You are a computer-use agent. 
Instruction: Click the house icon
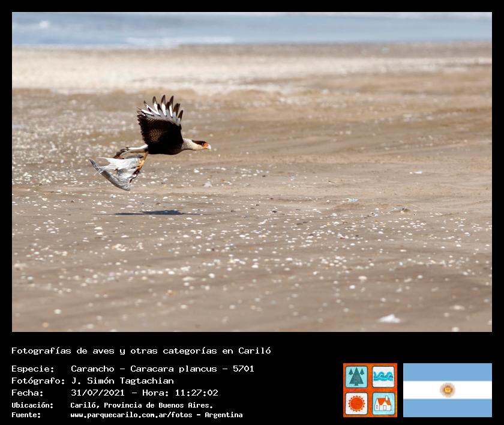pos(383,403)
